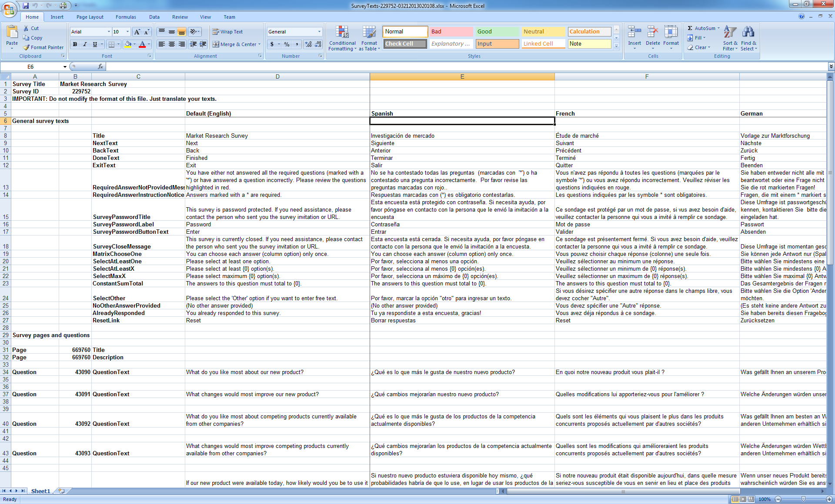Enable the Check Cell style toggle
This screenshot has width=835, height=504.
pyautogui.click(x=404, y=43)
